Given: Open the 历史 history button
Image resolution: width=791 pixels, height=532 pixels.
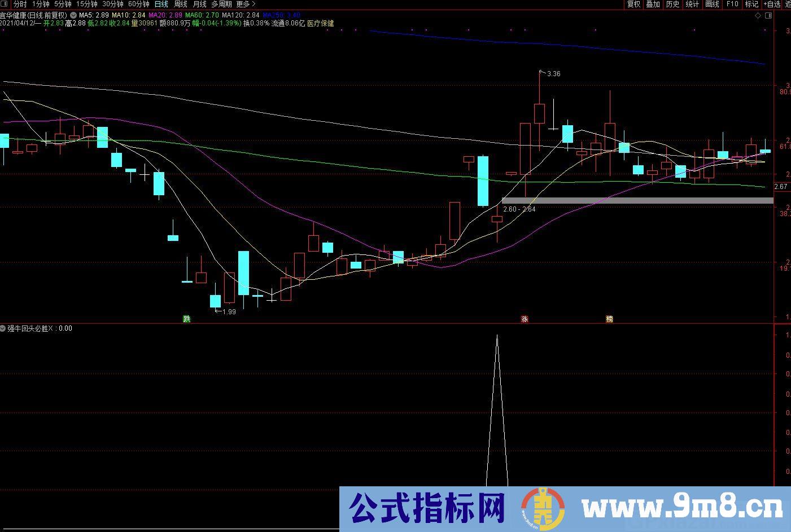Looking at the screenshot, I should pos(672,4).
